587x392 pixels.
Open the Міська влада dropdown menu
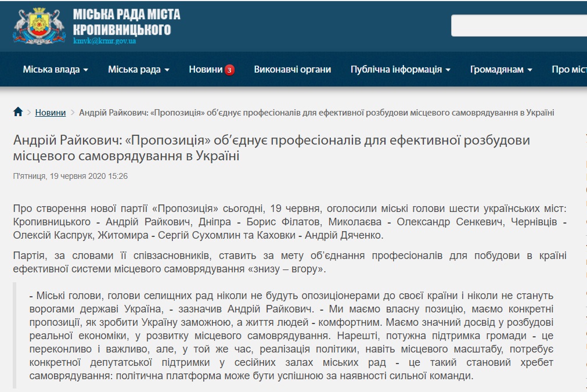[55, 69]
